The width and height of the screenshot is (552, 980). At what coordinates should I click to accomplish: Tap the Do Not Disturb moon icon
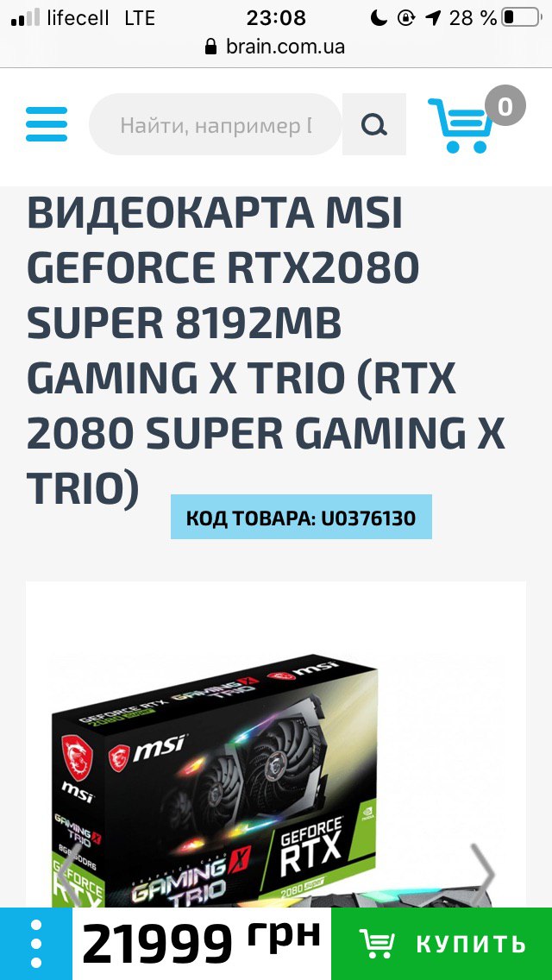point(379,17)
